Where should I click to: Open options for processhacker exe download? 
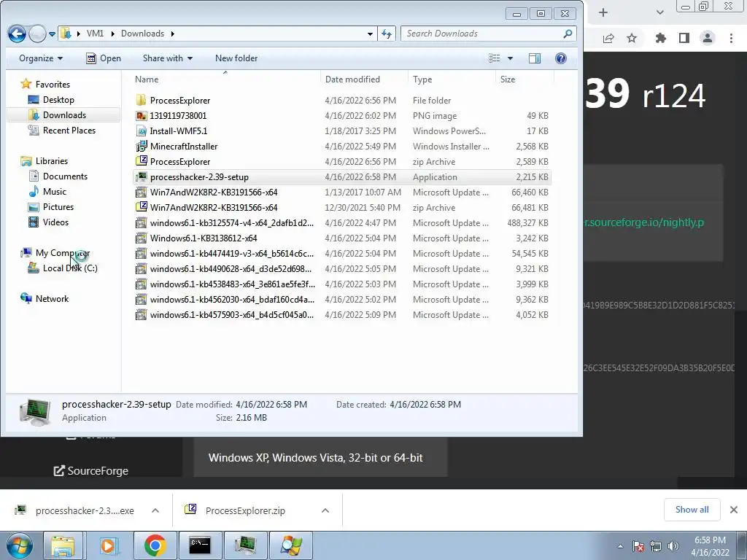point(155,510)
